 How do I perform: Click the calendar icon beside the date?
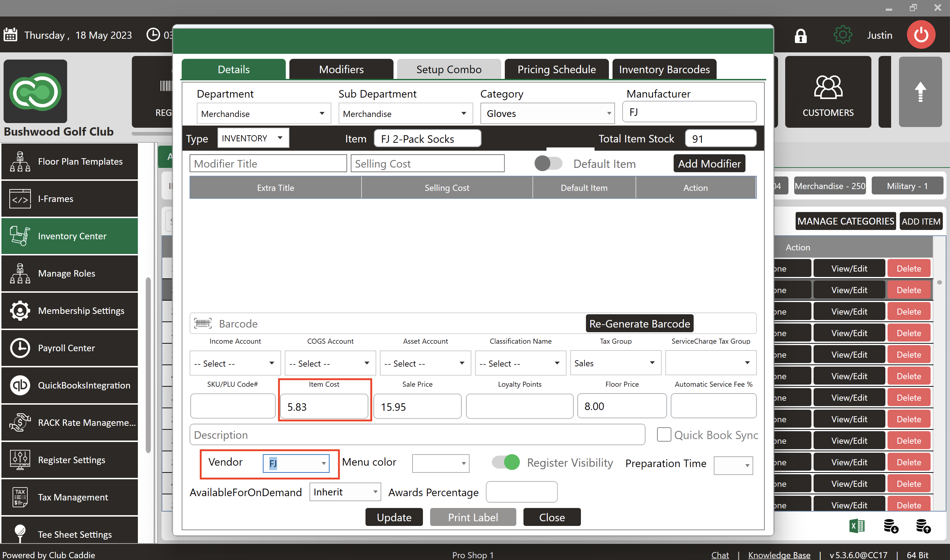click(x=10, y=35)
